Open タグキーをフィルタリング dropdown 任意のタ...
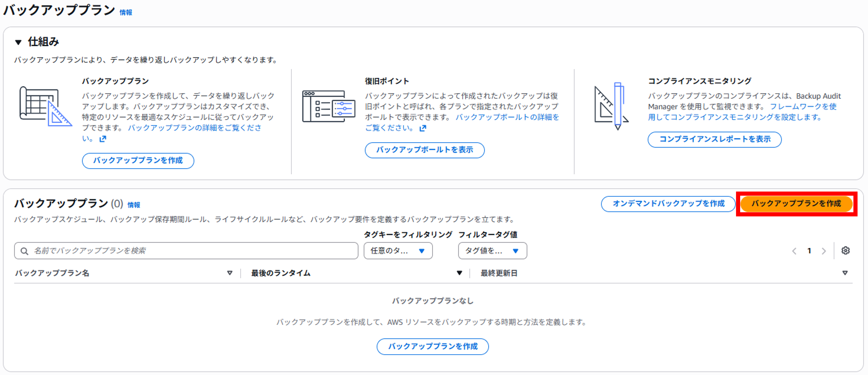Image resolution: width=868 pixels, height=375 pixels. tap(398, 251)
